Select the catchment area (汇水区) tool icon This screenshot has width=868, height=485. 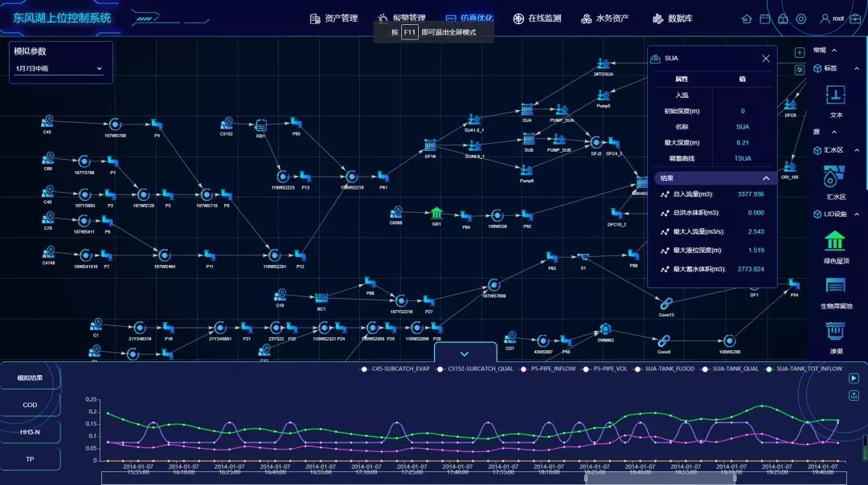835,175
